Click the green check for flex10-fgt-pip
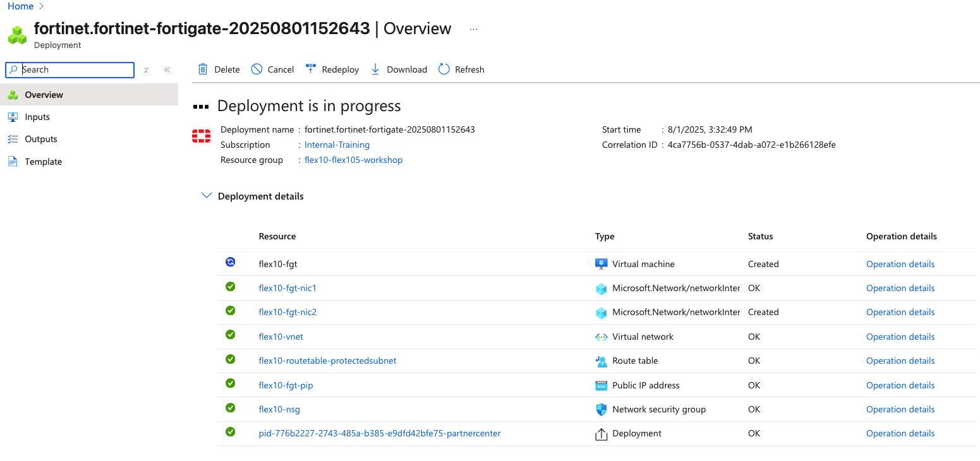 point(231,383)
